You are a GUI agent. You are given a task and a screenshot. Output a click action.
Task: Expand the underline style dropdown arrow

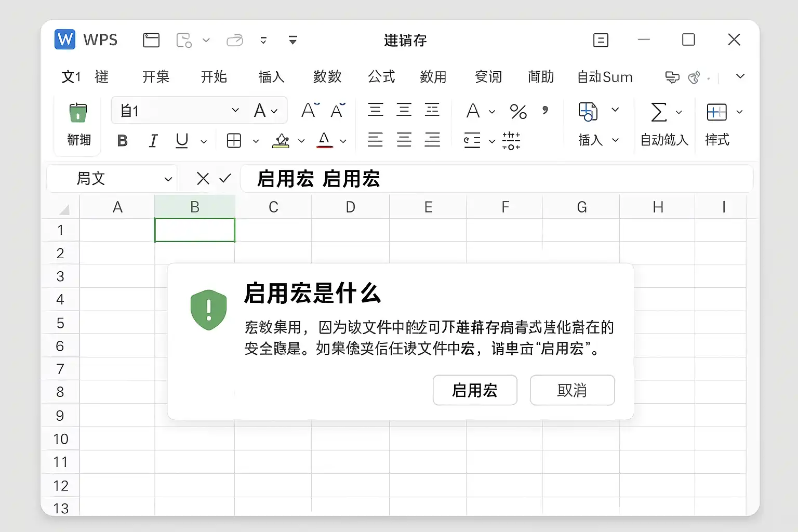pos(204,141)
